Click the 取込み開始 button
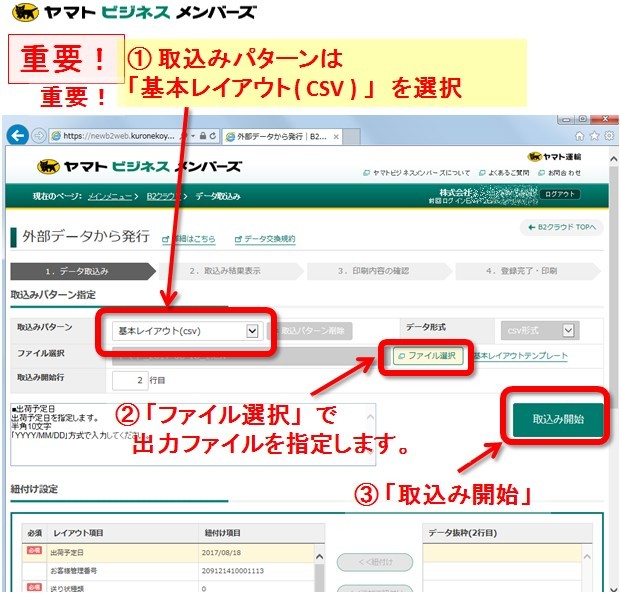Screen dimensions: 620x604 [558, 420]
